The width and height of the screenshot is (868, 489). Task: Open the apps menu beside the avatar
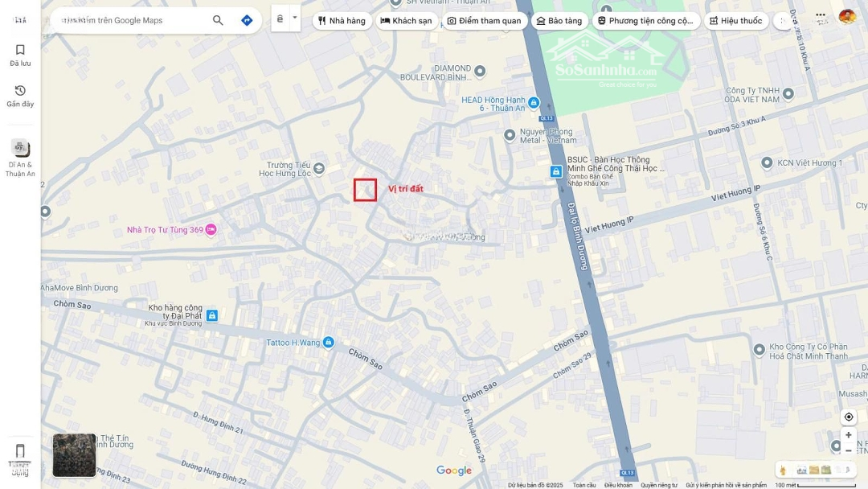pos(821,16)
